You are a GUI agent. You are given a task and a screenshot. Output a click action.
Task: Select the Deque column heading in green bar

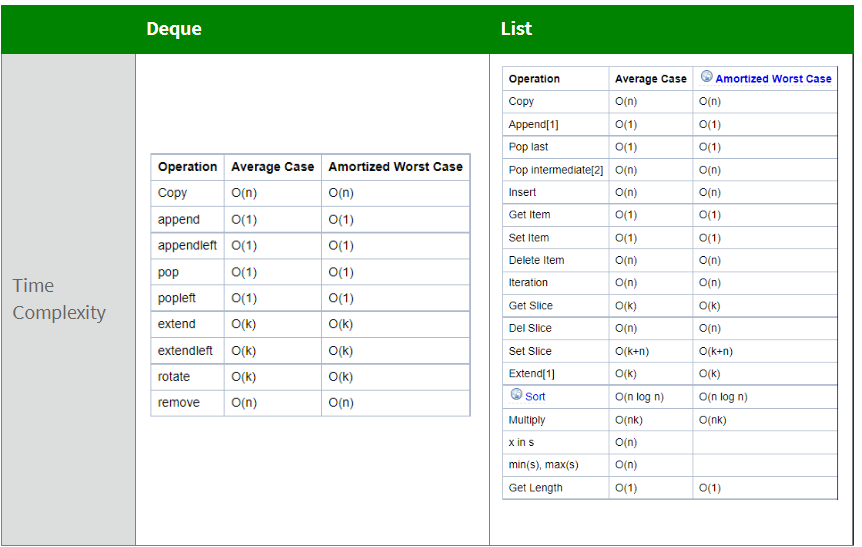coord(174,29)
